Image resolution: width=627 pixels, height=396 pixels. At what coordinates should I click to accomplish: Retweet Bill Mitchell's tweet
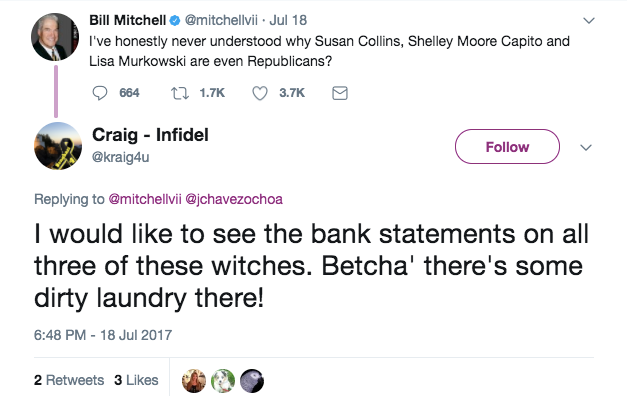[180, 93]
